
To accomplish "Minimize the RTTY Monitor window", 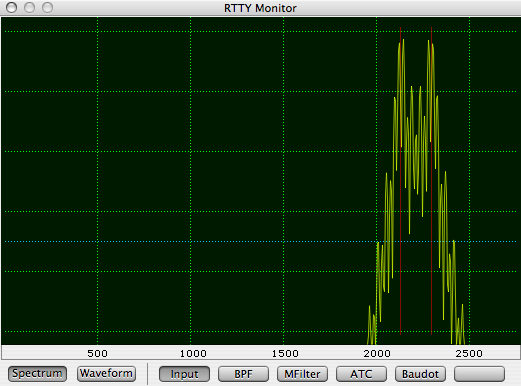I will pyautogui.click(x=29, y=7).
